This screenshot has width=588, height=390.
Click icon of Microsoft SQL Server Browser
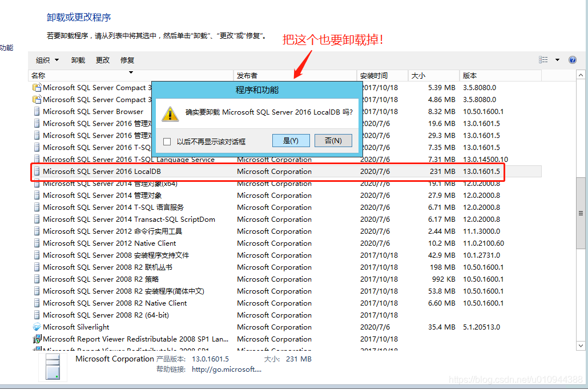[x=37, y=112]
